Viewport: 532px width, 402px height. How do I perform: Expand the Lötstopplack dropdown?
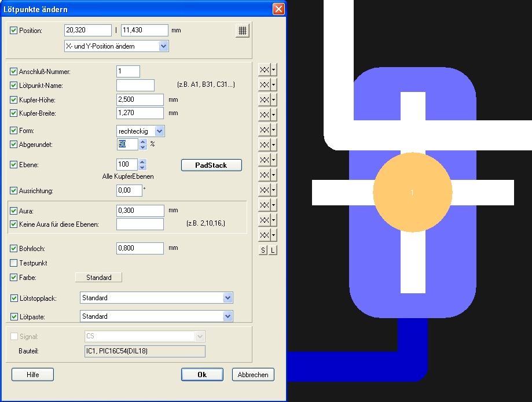[x=228, y=298]
